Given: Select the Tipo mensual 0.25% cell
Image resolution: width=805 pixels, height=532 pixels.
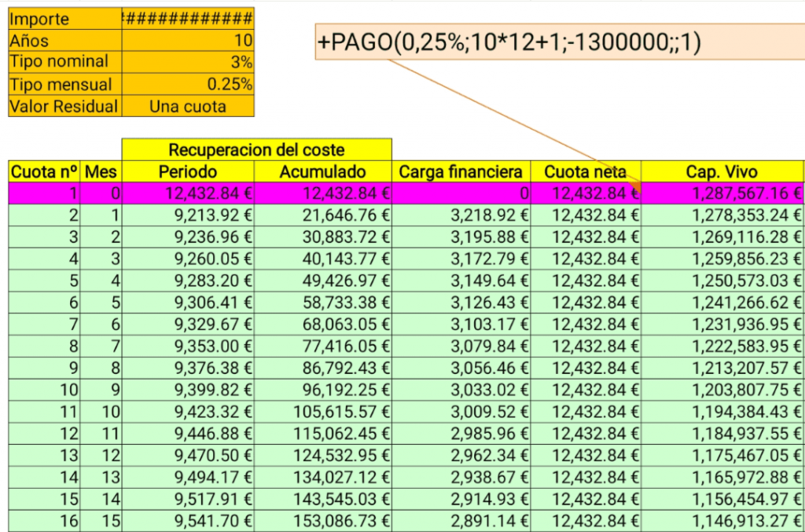Looking at the screenshot, I should coord(189,83).
